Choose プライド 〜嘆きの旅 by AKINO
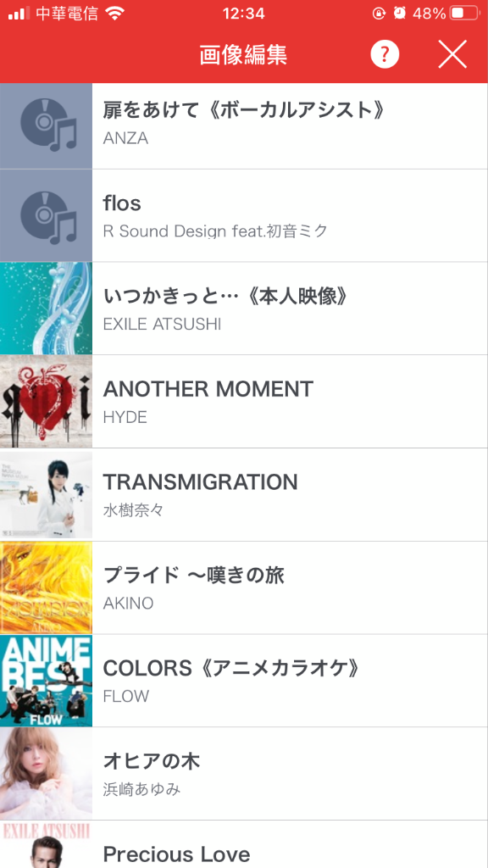 tap(194, 576)
